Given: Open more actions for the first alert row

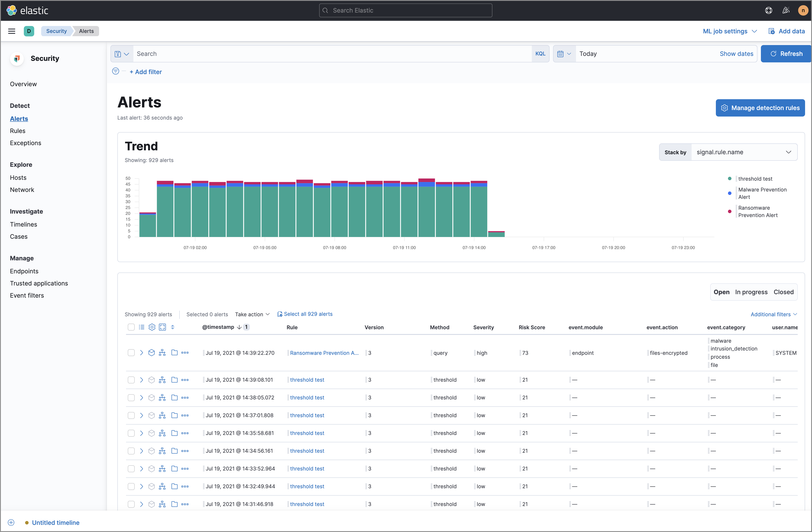Looking at the screenshot, I should click(185, 352).
